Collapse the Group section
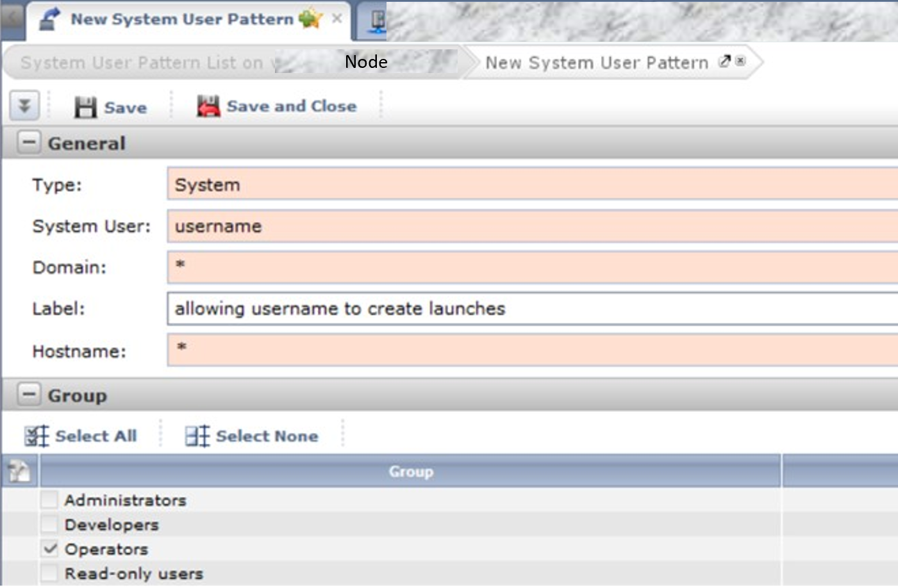Viewport: 898px width, 588px height. 29,395
